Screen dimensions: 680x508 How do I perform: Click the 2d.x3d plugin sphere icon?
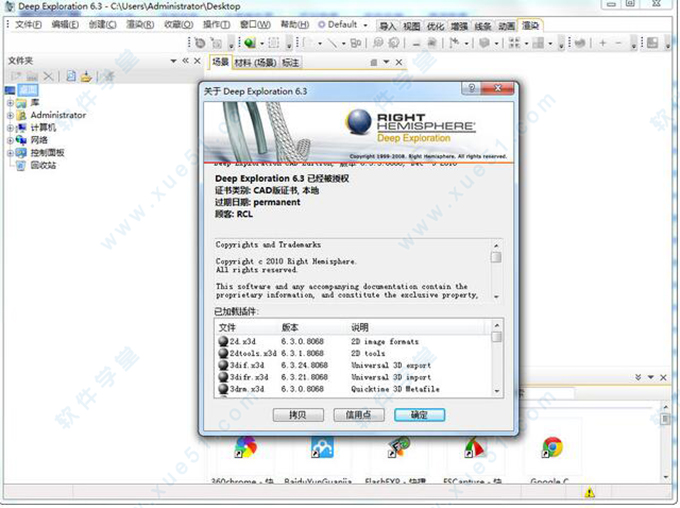224,341
